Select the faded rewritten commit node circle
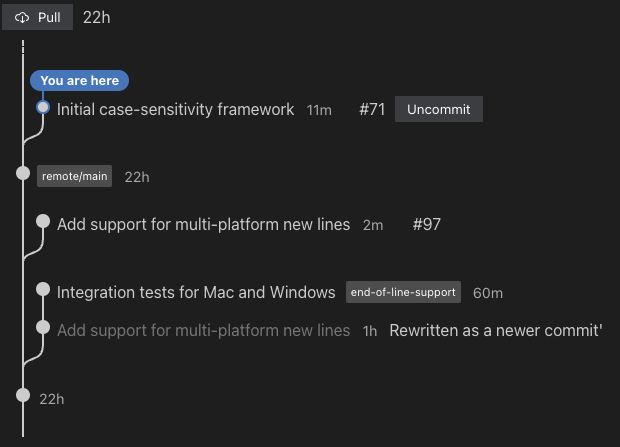Image resolution: width=620 pixels, height=447 pixels. (43, 328)
